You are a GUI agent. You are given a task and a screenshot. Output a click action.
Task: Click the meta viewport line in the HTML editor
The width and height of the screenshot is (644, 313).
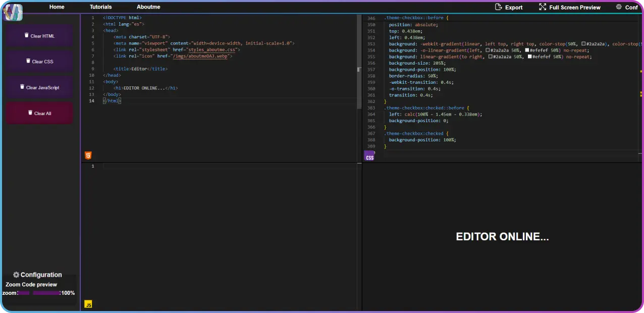[x=203, y=43]
